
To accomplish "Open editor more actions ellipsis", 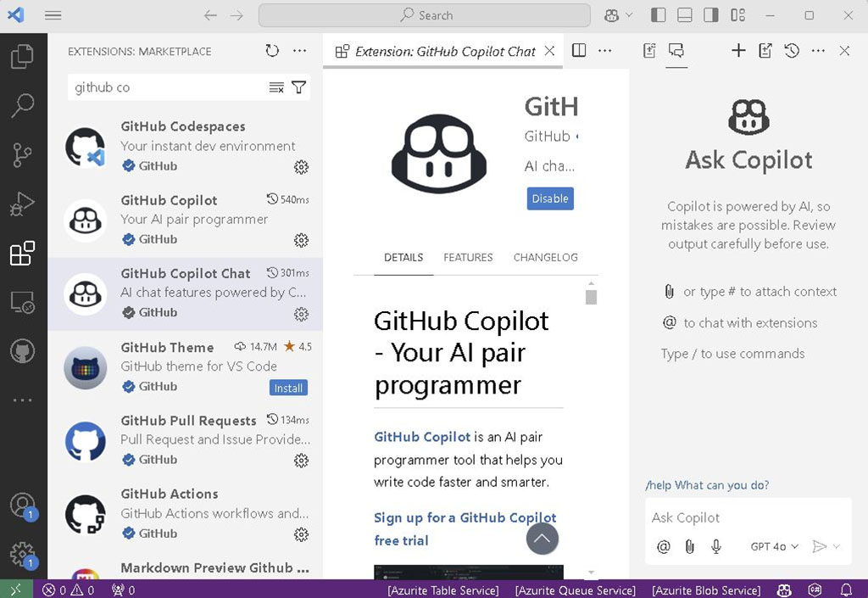I will tap(605, 51).
